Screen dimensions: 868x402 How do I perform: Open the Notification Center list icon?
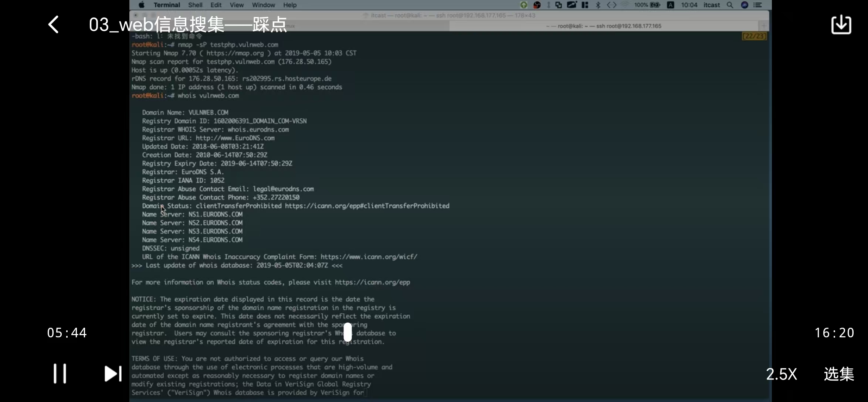click(757, 5)
